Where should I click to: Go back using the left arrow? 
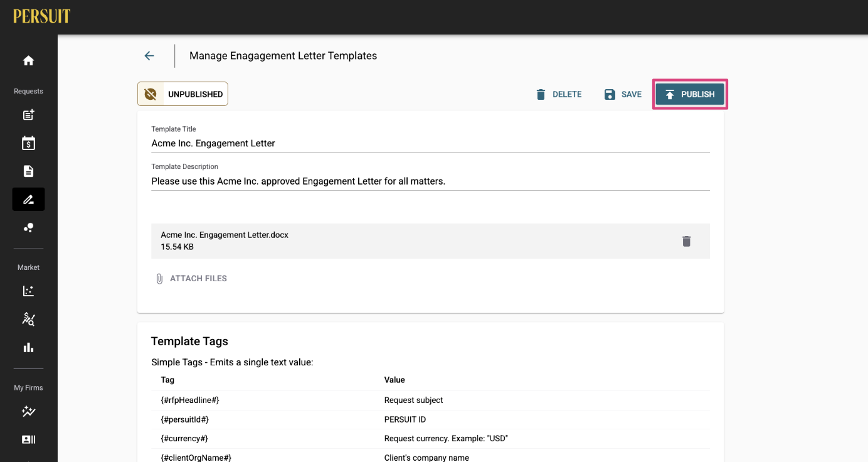click(149, 56)
